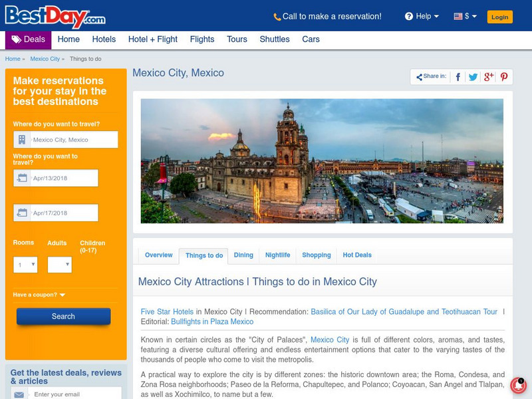Open the Hotel + Flight menu item
Viewport: 532px width, 399px height.
point(153,39)
